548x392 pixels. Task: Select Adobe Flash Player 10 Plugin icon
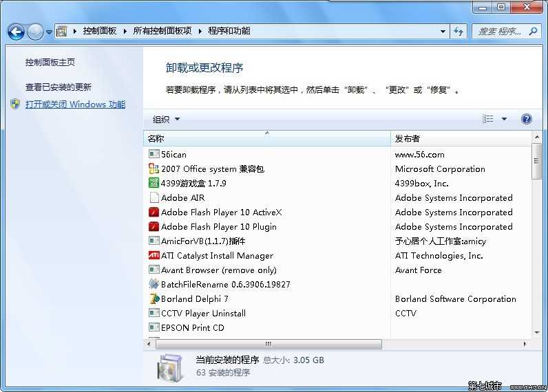click(154, 226)
